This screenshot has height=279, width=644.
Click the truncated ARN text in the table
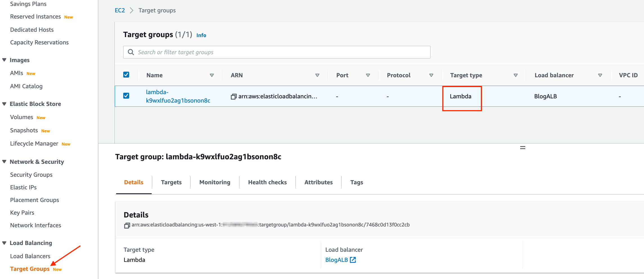point(278,96)
